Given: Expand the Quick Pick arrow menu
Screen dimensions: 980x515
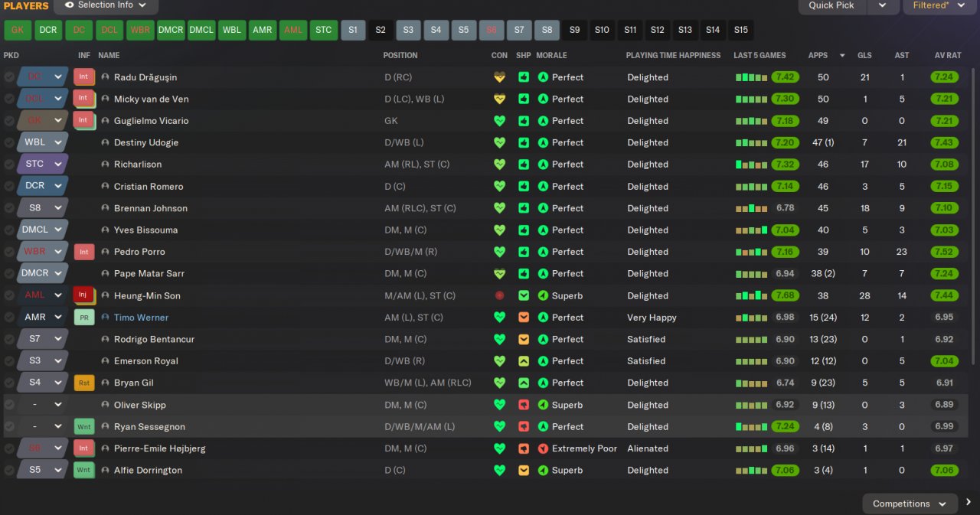Looking at the screenshot, I should point(882,5).
